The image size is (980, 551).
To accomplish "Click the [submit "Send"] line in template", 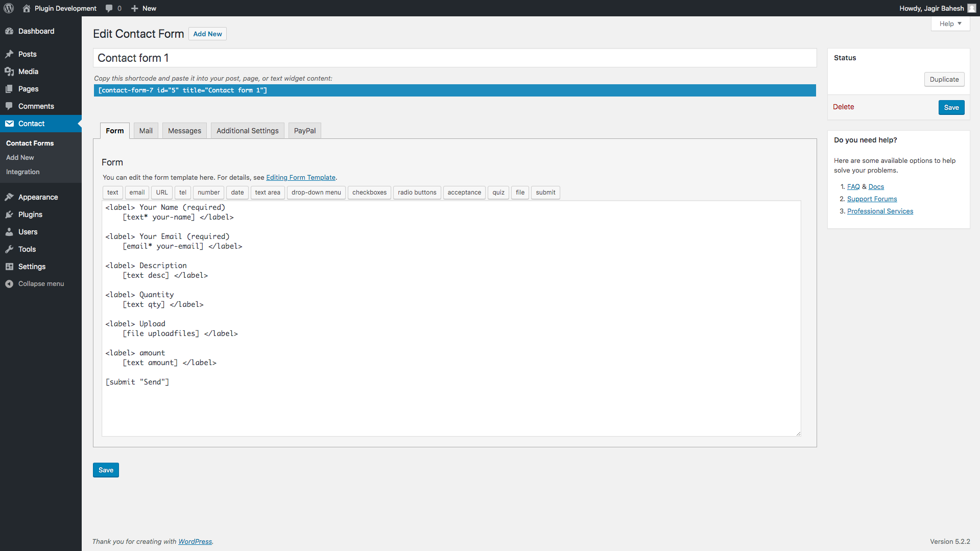I will coord(137,382).
